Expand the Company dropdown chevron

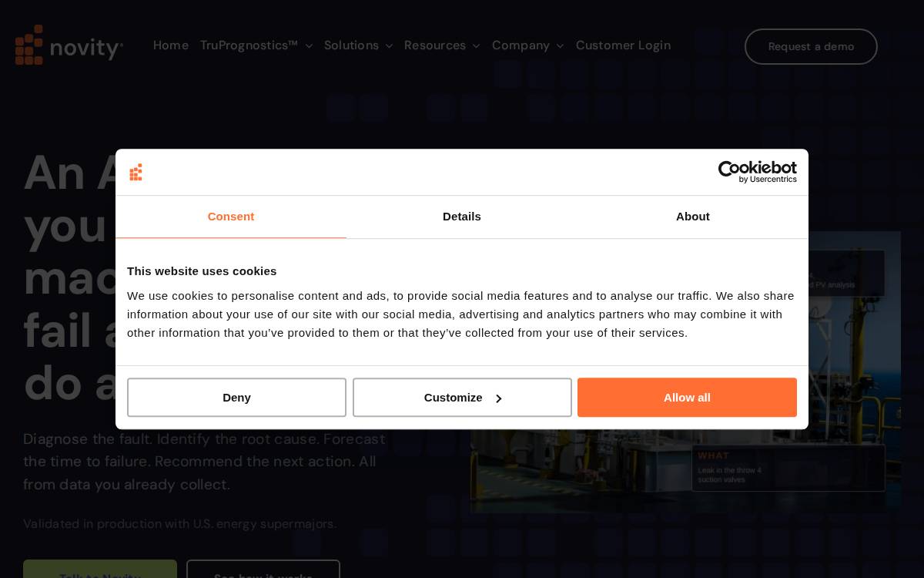pyautogui.click(x=560, y=46)
